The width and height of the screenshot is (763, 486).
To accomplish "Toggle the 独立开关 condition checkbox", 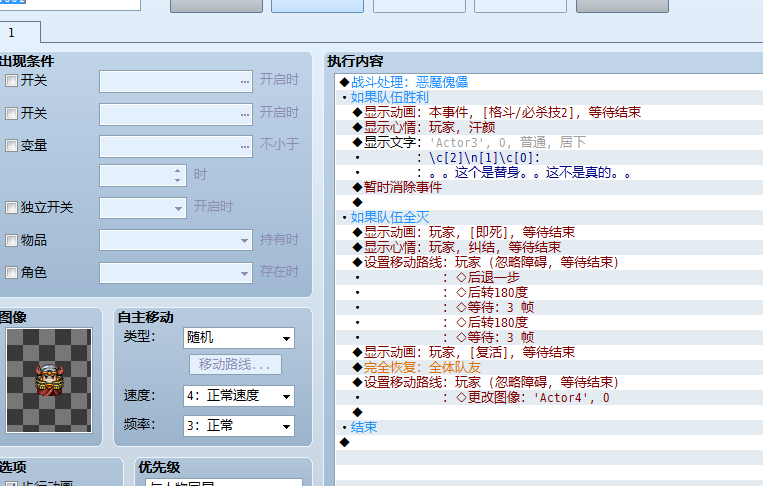I will coord(12,208).
